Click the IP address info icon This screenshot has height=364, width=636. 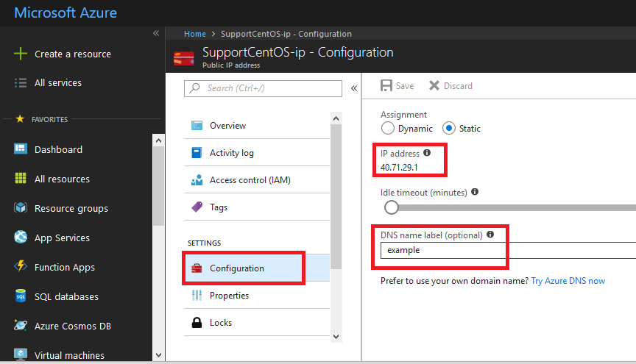tap(427, 153)
